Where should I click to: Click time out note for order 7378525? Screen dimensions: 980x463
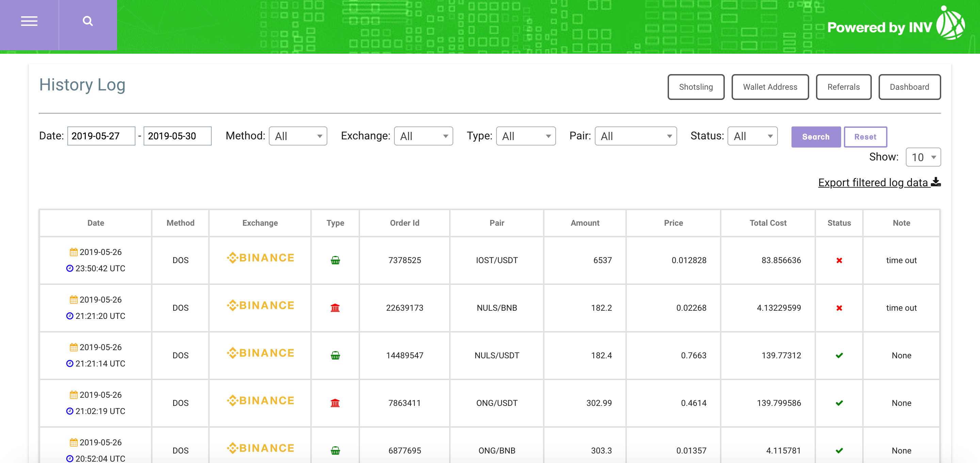902,260
